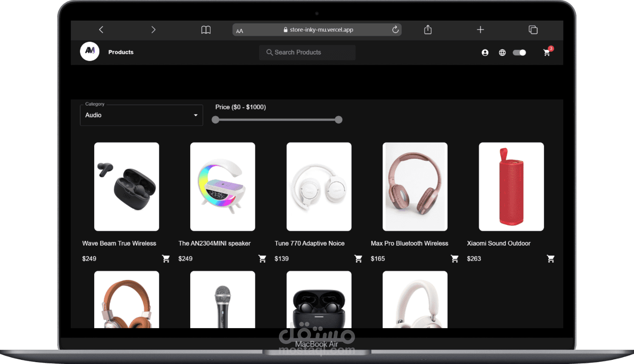
Task: Open the Category dropdown showing Audio
Action: [142, 115]
